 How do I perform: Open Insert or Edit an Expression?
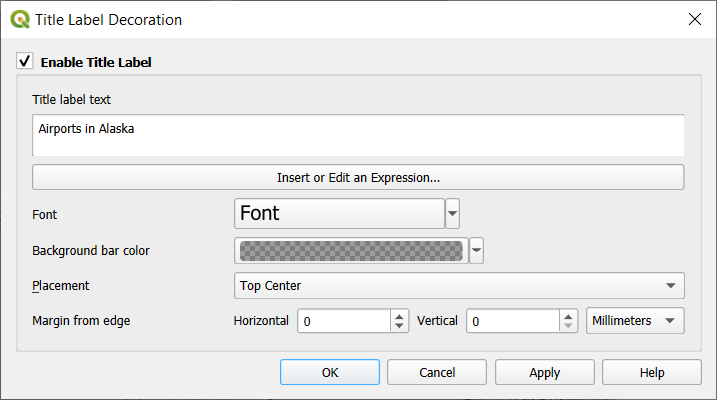(358, 177)
